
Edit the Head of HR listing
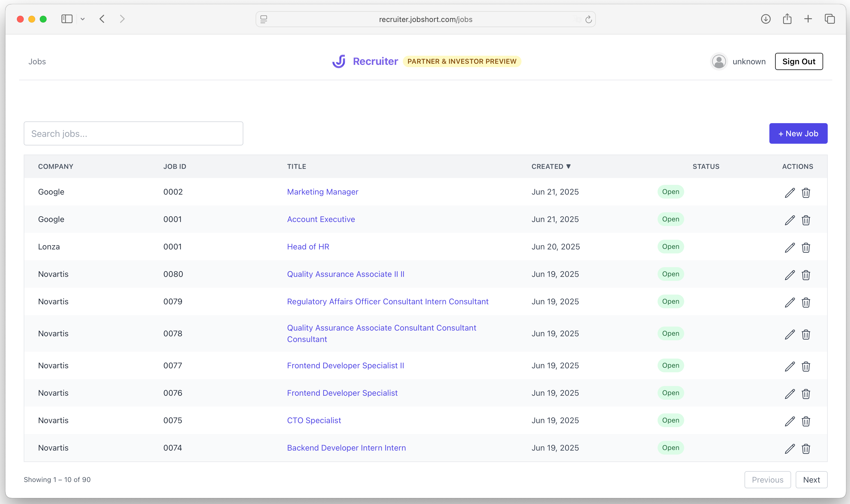[790, 248]
